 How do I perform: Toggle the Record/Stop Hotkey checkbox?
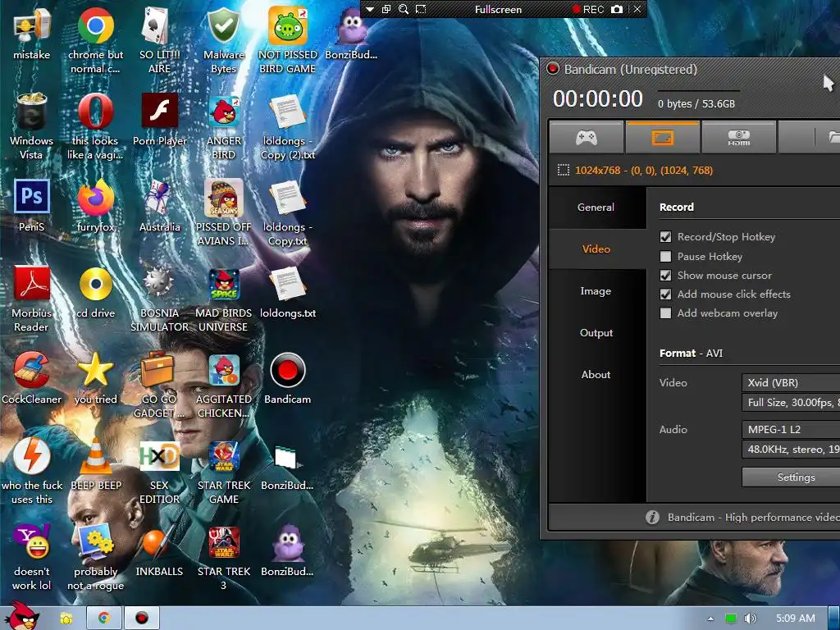[x=665, y=237]
